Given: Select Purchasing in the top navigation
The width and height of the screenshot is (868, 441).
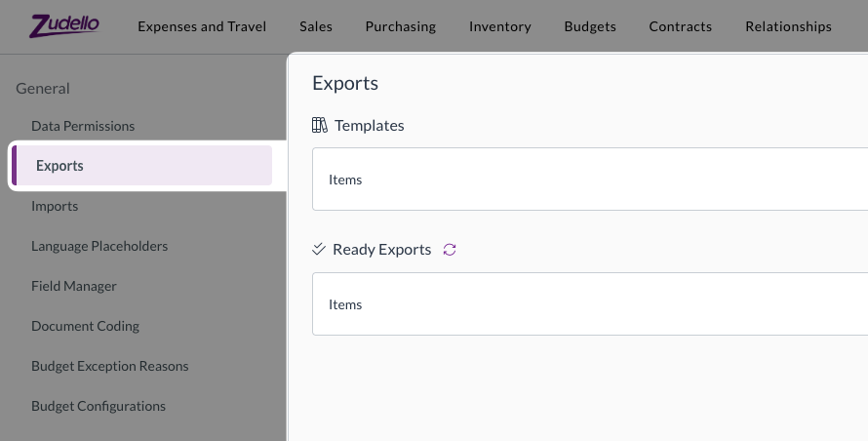Looking at the screenshot, I should (x=401, y=26).
